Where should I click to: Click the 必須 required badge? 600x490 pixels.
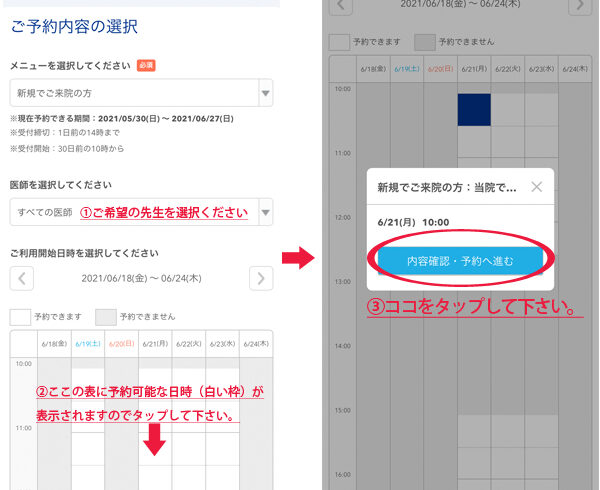[x=146, y=65]
